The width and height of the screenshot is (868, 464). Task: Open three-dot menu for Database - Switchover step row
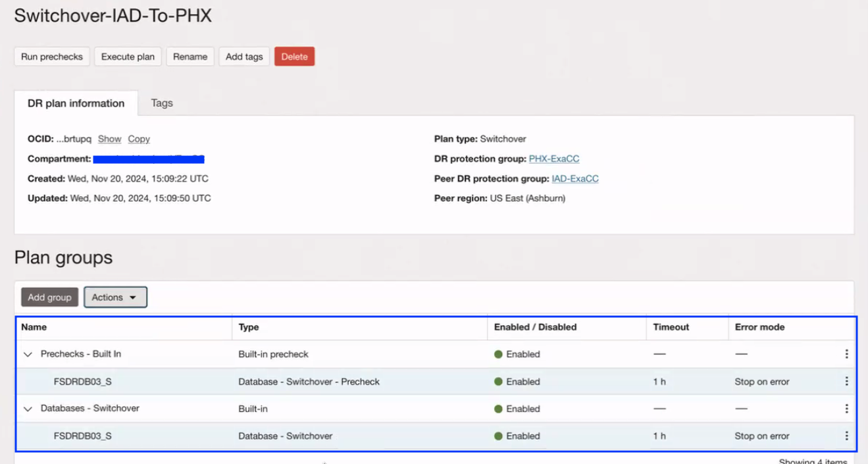point(846,436)
